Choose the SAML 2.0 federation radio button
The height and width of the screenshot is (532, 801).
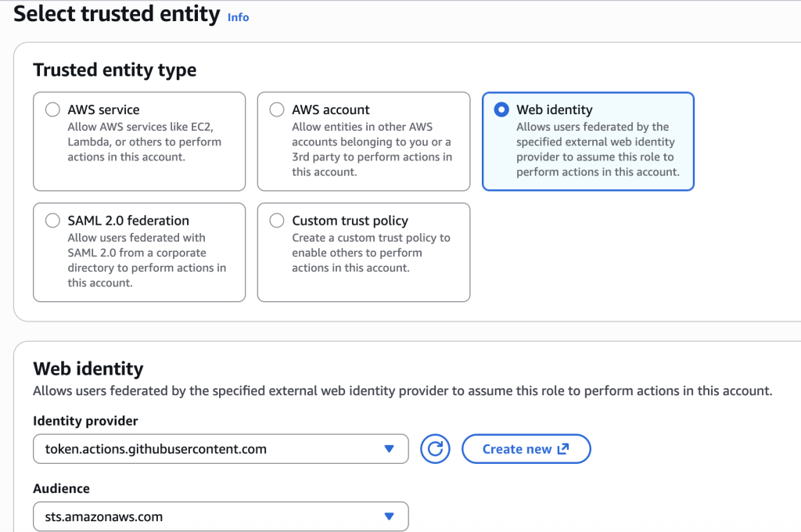pyautogui.click(x=52, y=221)
